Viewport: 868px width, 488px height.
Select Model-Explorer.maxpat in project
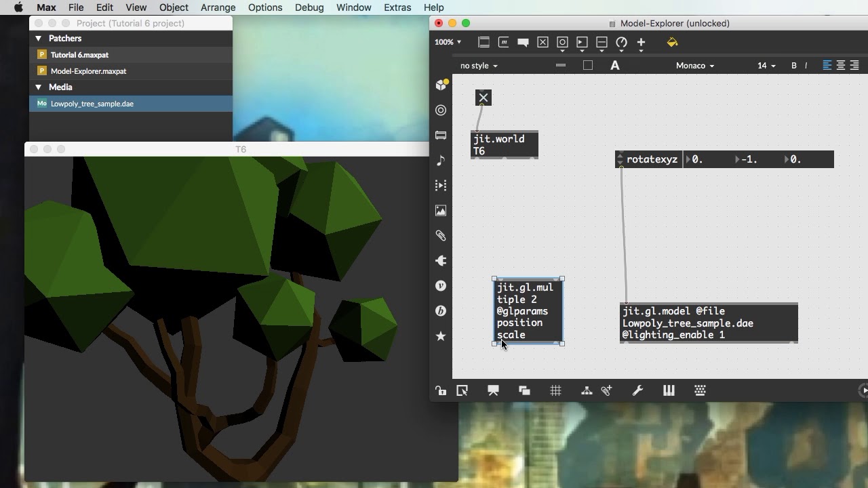[131, 71]
